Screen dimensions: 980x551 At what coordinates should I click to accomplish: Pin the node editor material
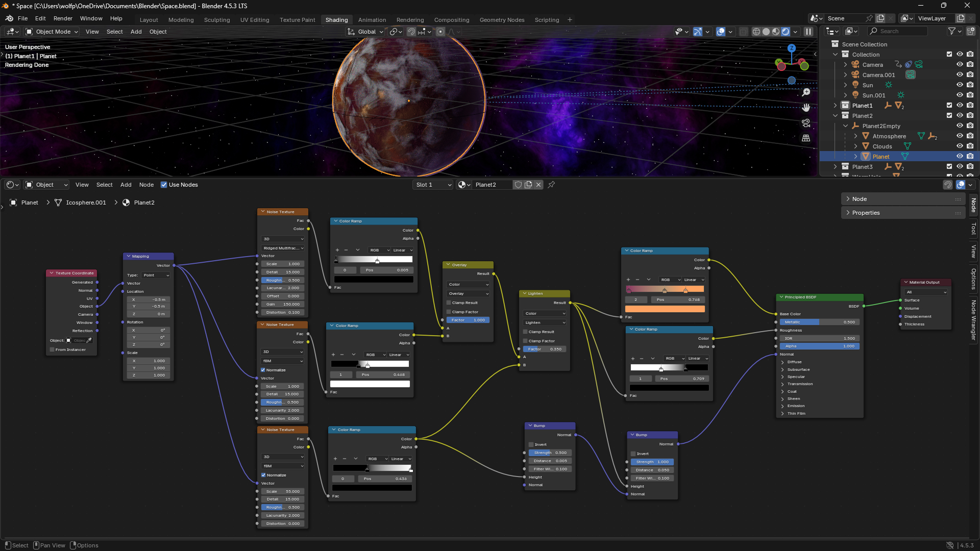click(551, 185)
